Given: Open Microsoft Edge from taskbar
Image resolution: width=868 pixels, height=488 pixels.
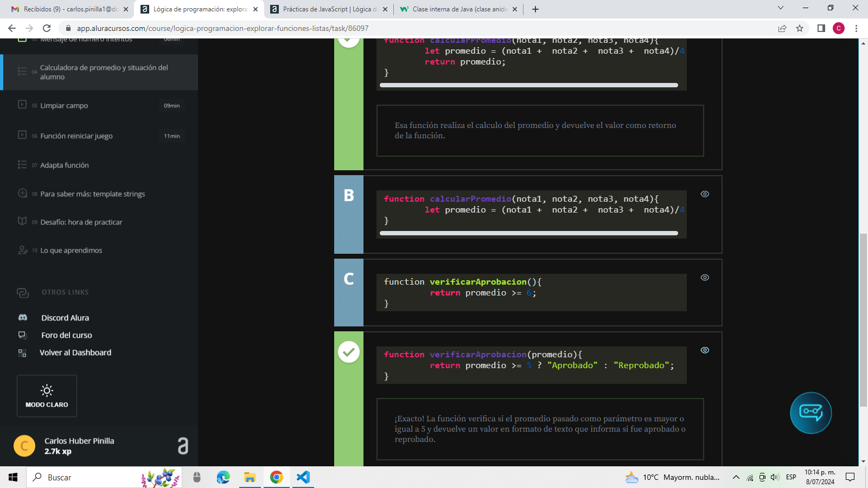Looking at the screenshot, I should click(223, 477).
